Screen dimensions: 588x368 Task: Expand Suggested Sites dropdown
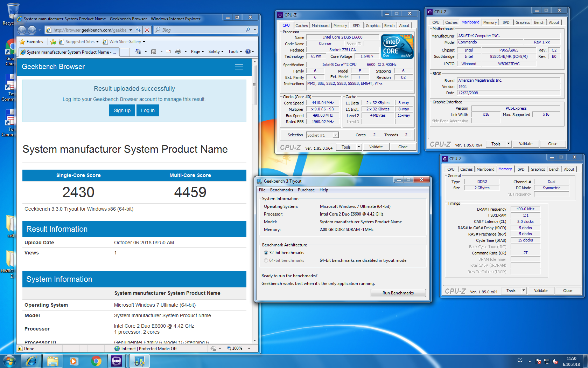[x=97, y=42]
